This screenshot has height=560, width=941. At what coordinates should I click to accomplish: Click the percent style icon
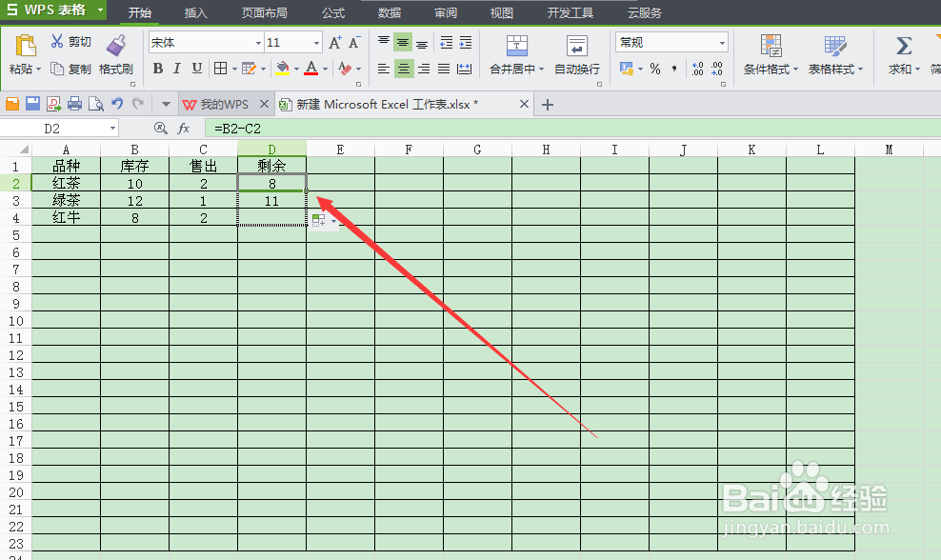point(655,69)
